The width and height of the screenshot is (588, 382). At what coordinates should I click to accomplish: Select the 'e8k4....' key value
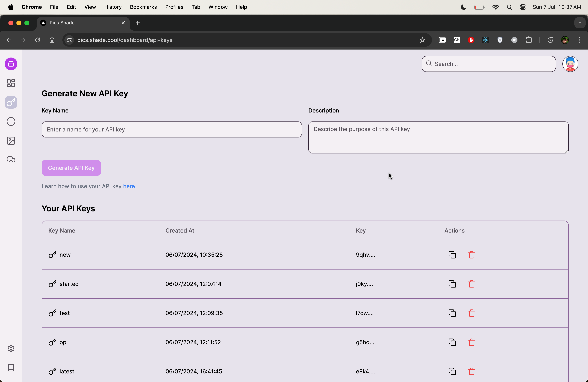[x=365, y=371]
